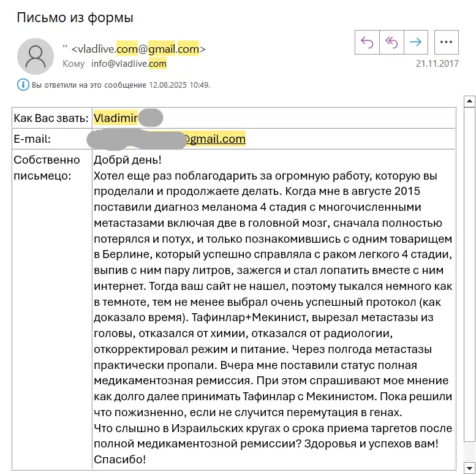Click sender address vladlive.com@gmail.com
Screen dimensions: 476x475
[x=138, y=49]
